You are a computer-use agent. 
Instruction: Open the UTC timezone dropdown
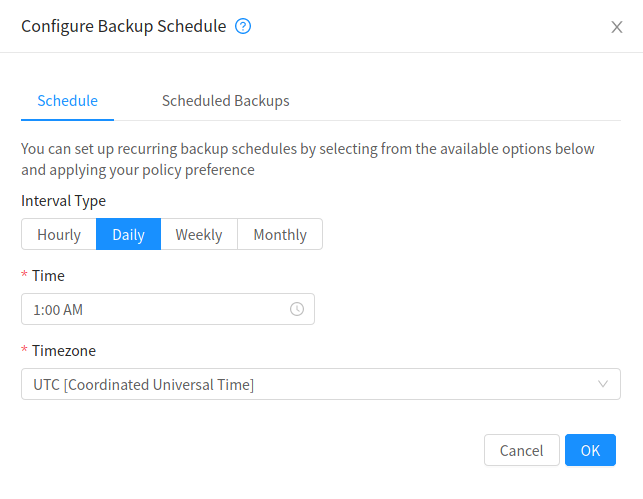[310, 384]
